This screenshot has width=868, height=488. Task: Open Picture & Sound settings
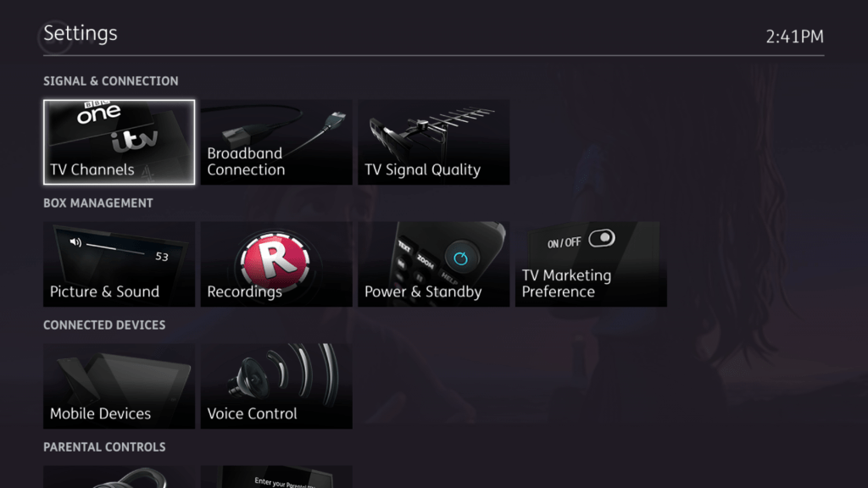click(119, 264)
